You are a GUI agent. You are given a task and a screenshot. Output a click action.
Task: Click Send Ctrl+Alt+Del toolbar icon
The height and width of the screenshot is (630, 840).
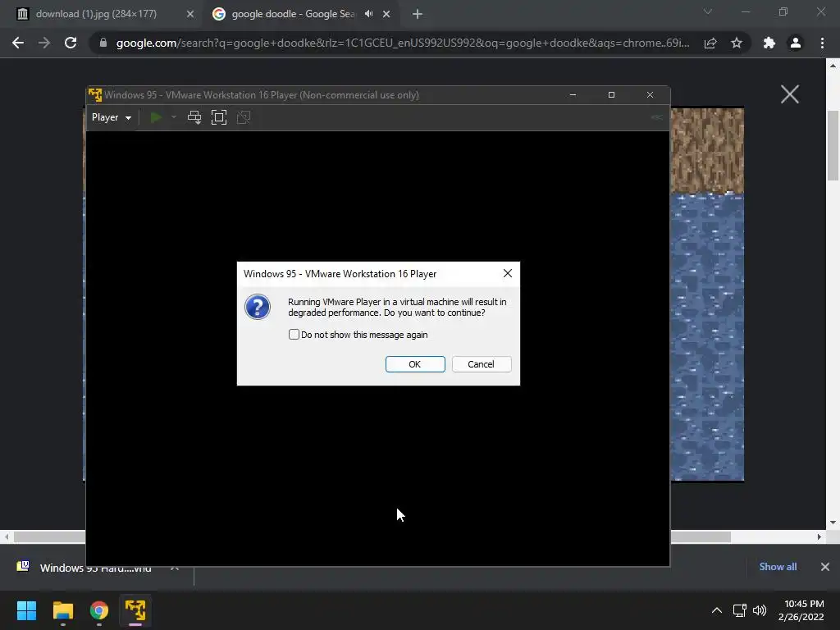pos(194,117)
